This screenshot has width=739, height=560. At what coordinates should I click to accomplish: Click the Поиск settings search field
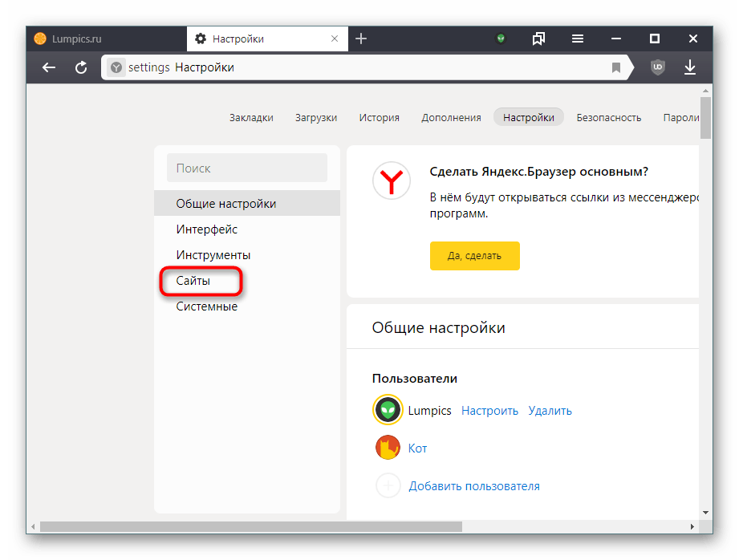247,168
